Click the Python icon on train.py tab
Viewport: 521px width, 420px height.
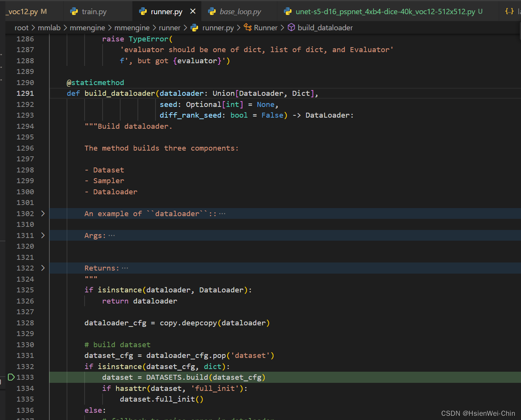[x=74, y=11]
